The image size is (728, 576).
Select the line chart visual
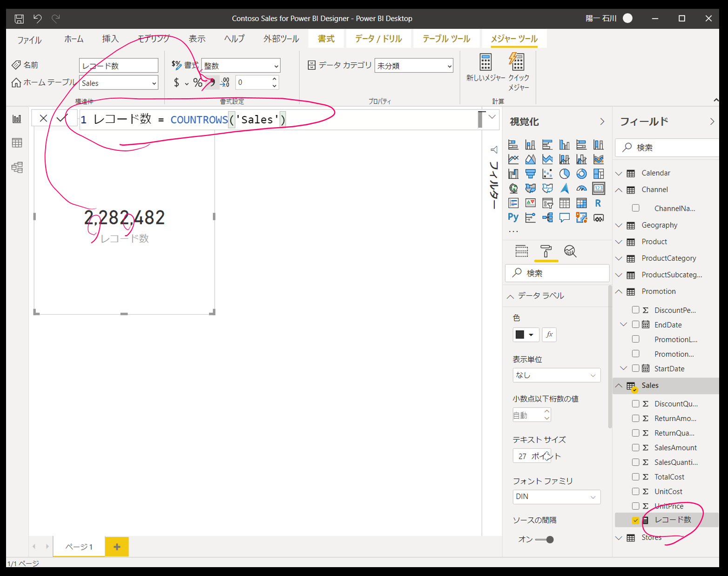513,159
